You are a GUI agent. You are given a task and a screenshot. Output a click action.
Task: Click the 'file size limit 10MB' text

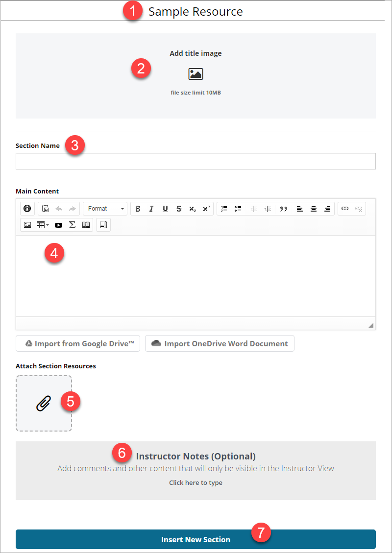click(x=196, y=93)
